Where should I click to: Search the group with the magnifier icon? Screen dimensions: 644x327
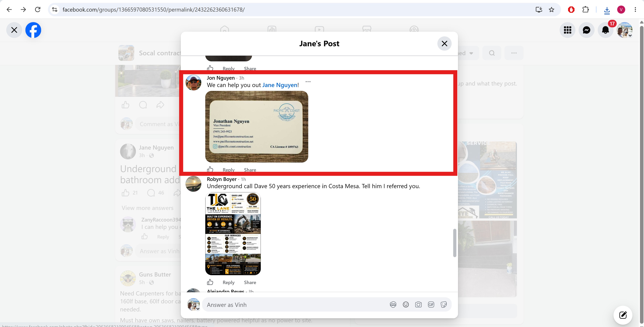click(492, 53)
